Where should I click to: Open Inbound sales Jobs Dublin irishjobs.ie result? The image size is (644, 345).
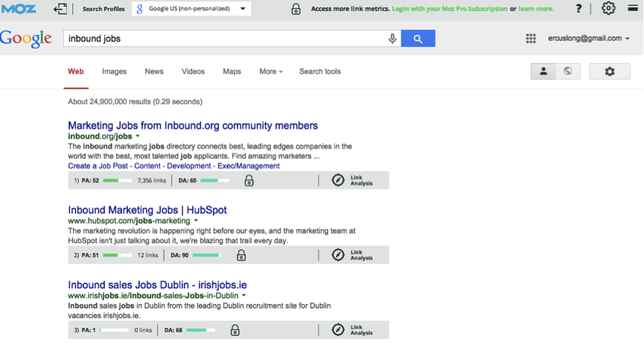click(157, 285)
